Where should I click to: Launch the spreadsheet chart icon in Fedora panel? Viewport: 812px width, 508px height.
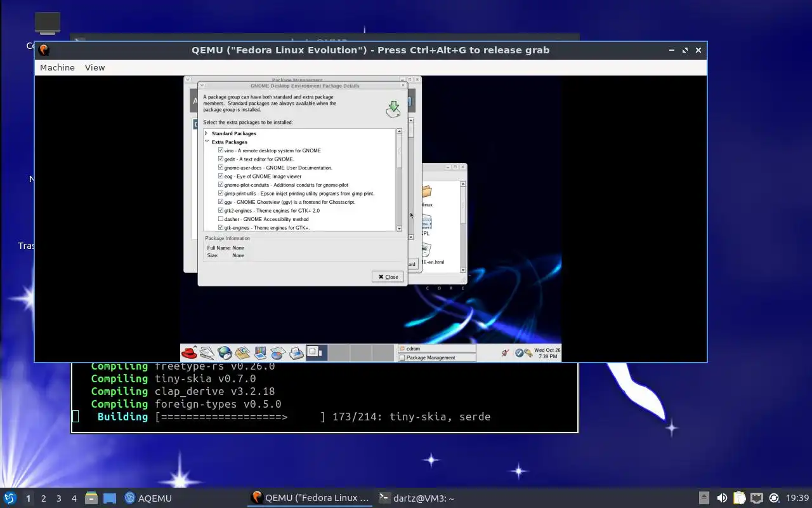tap(278, 353)
